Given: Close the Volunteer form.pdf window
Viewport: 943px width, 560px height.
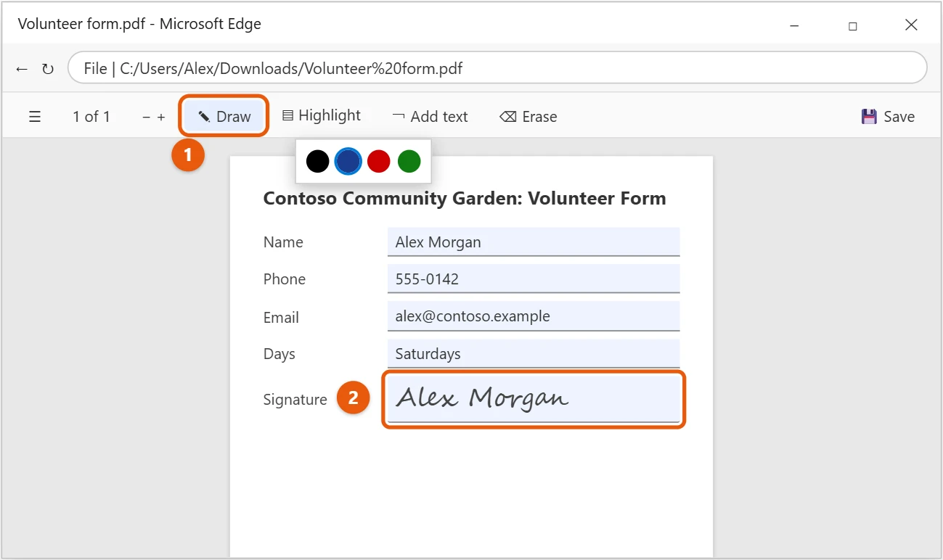Looking at the screenshot, I should [912, 25].
